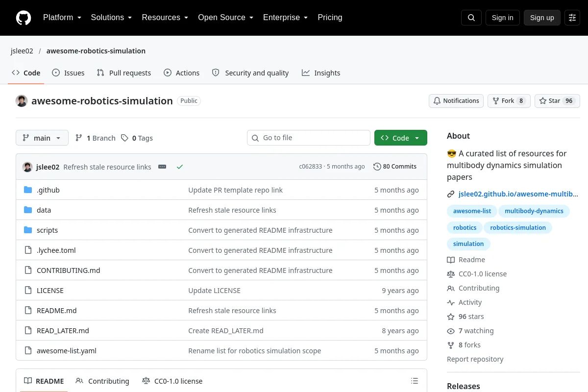The image size is (588, 392).
Task: Click the .lychee.toml file icon
Action: click(x=28, y=250)
